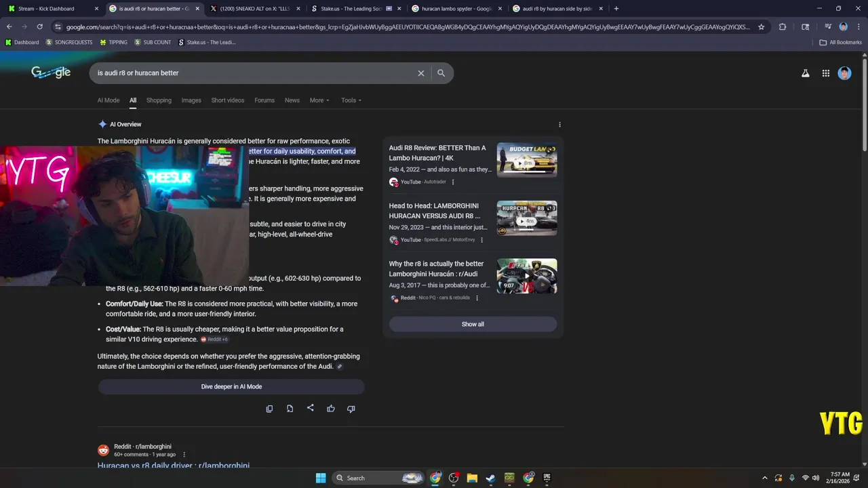This screenshot has height=488, width=868.
Task: Give thumbs down to AI Overview
Action: (x=351, y=409)
